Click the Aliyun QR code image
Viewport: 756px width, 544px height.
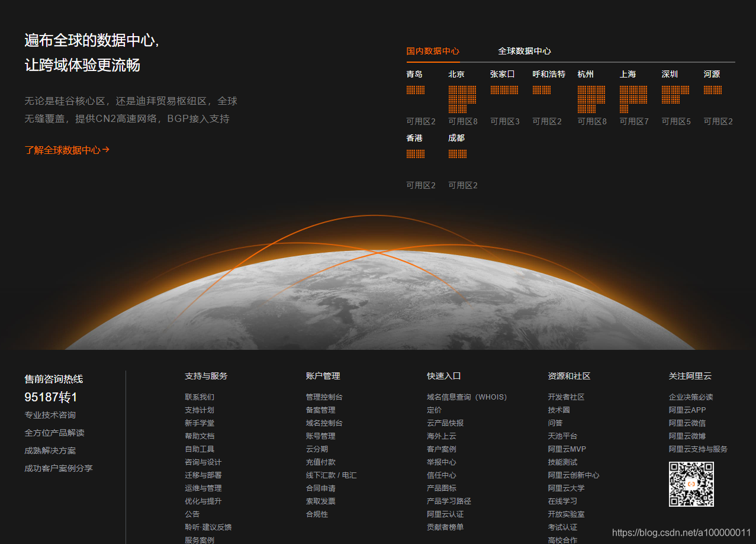691,484
